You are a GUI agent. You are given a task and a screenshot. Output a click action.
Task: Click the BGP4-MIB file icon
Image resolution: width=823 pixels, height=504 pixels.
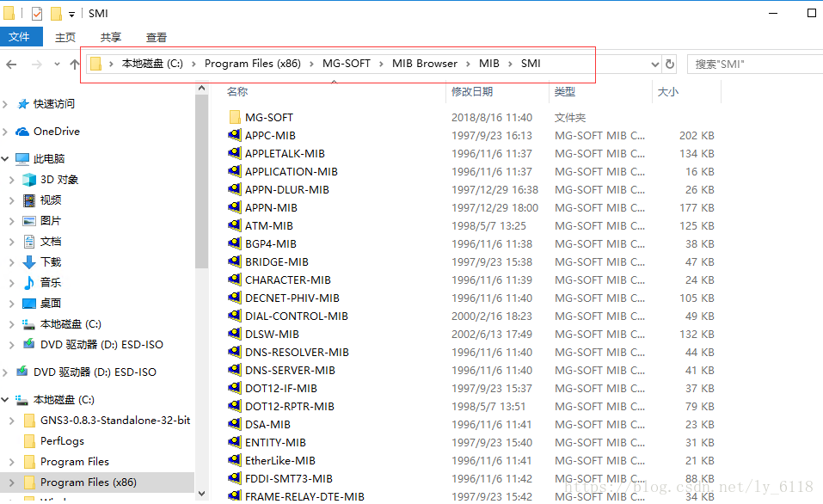(235, 243)
